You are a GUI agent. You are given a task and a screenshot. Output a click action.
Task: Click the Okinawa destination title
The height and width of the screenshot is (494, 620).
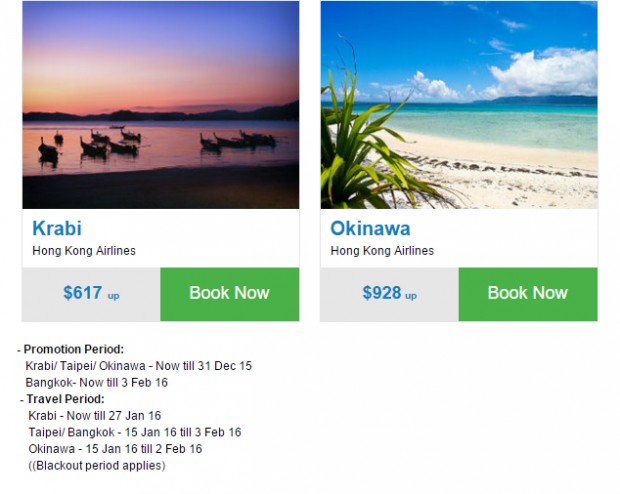coord(370,228)
